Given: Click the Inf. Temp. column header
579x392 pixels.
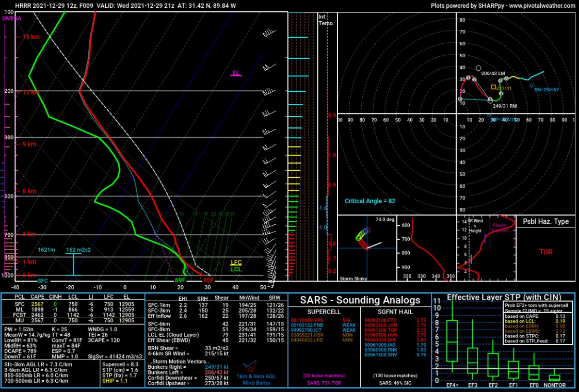Looking at the screenshot, I should (326, 20).
